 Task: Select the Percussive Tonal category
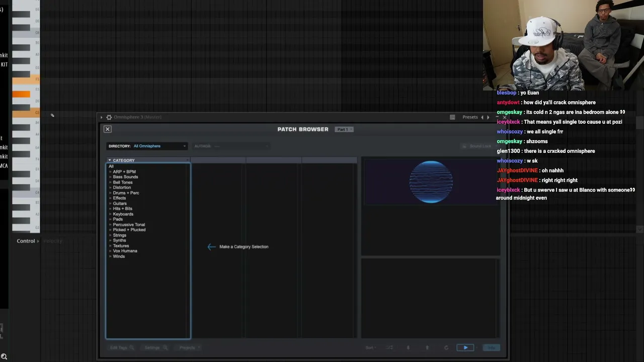pos(129,225)
